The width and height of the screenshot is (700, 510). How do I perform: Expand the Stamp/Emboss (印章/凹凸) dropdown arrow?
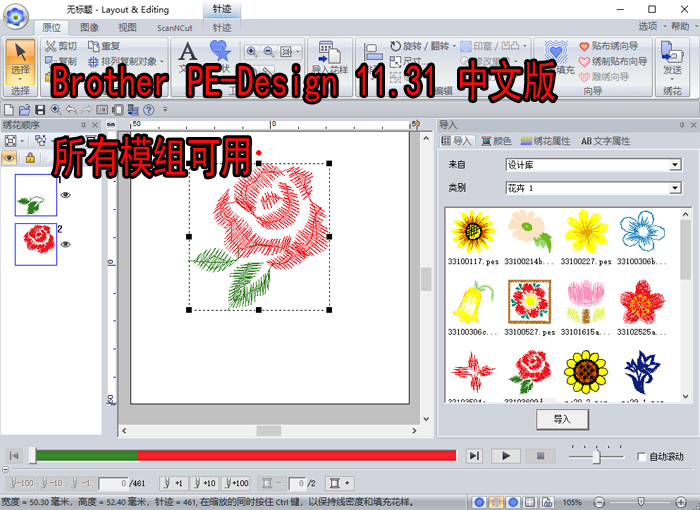525,46
